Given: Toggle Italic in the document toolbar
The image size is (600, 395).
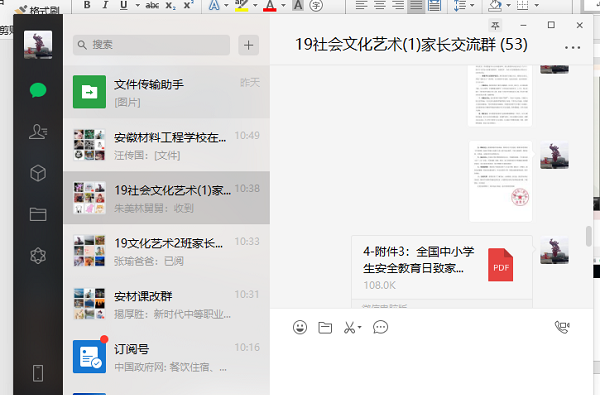Looking at the screenshot, I should point(105,5).
